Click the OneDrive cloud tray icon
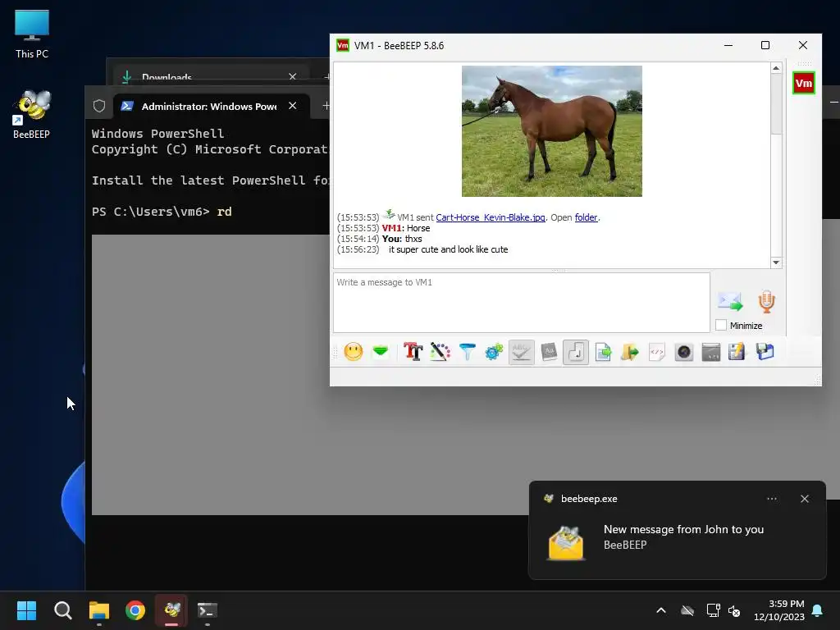The width and height of the screenshot is (840, 630). coord(687,610)
